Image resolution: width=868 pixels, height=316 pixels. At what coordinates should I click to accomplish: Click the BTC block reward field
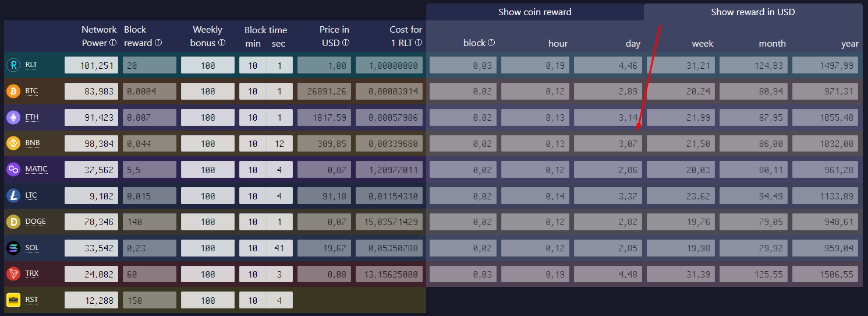pos(149,91)
